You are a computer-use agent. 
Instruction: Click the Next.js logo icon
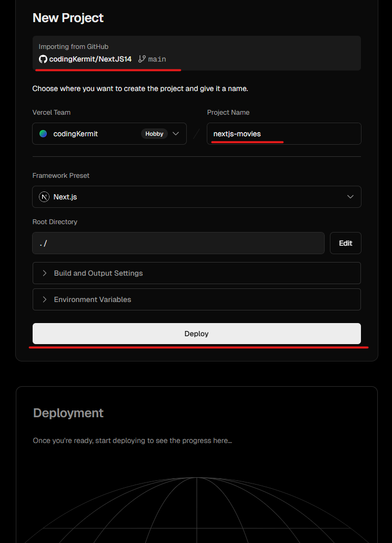coord(44,197)
